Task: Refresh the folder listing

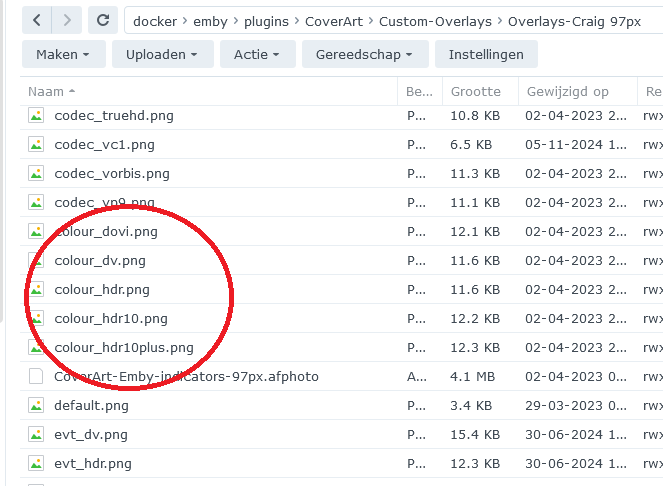Action: click(x=103, y=20)
